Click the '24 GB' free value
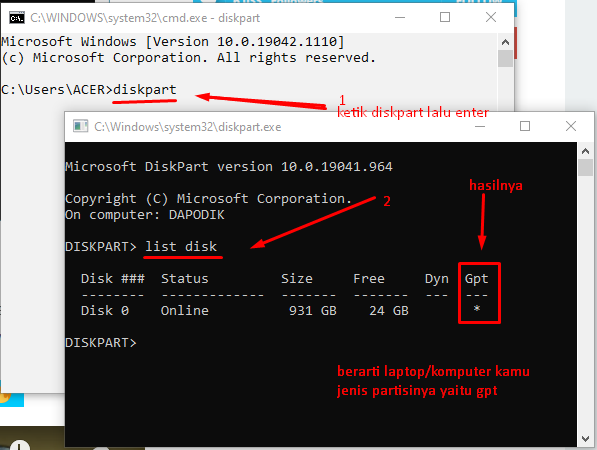 pyautogui.click(x=388, y=311)
